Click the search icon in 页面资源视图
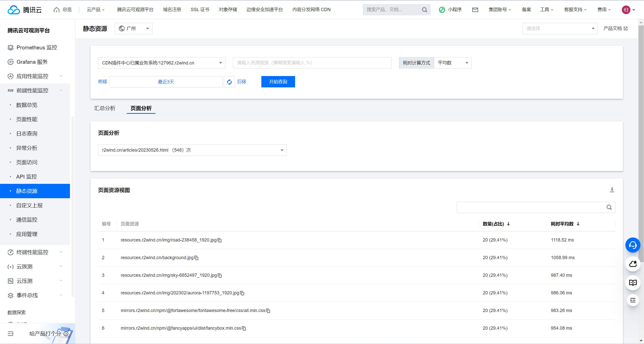The image size is (644, 344). [x=610, y=207]
